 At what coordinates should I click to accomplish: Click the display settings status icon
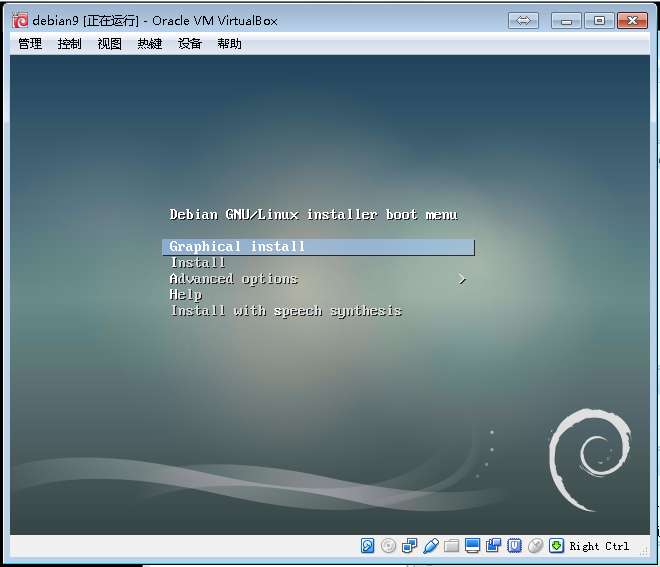pyautogui.click(x=472, y=546)
